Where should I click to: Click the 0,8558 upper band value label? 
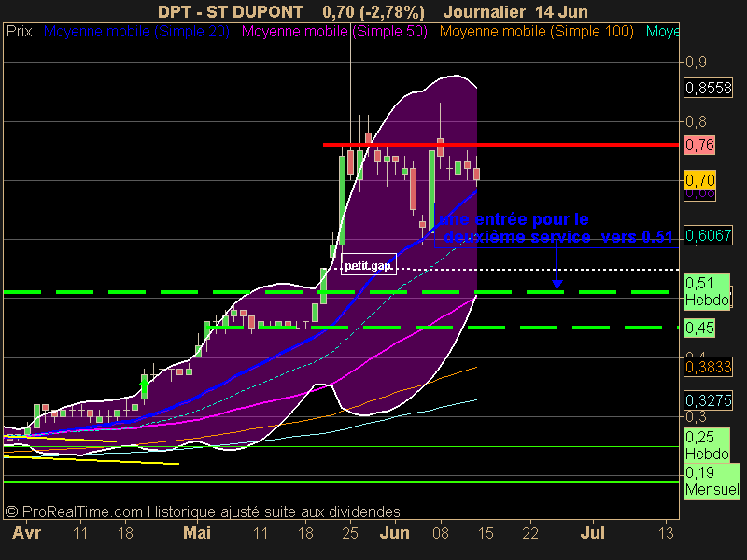[x=708, y=88]
